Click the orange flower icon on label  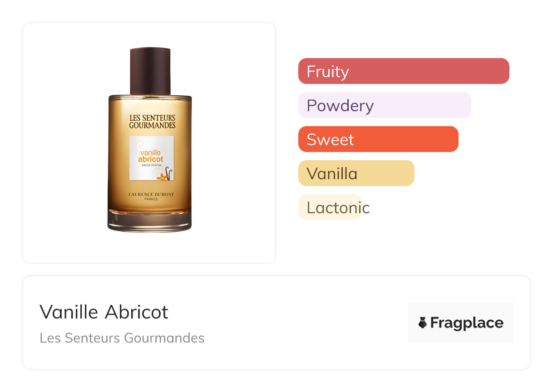click(x=160, y=176)
